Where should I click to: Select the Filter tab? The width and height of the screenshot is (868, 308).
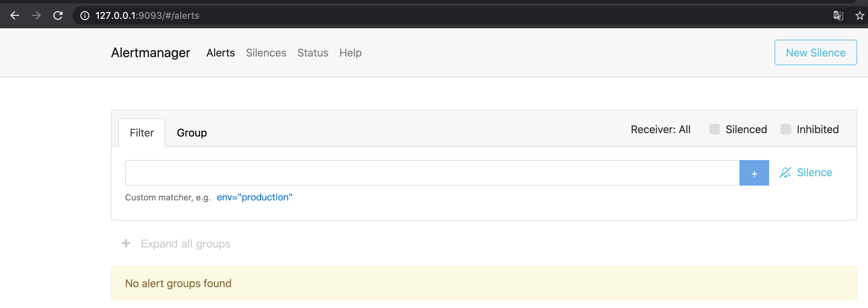142,133
